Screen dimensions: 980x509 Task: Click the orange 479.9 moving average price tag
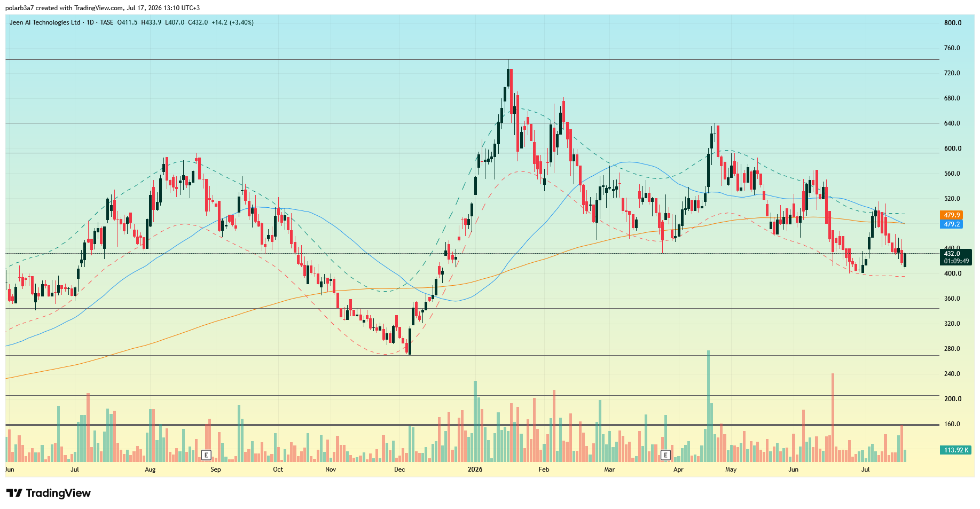coord(952,215)
